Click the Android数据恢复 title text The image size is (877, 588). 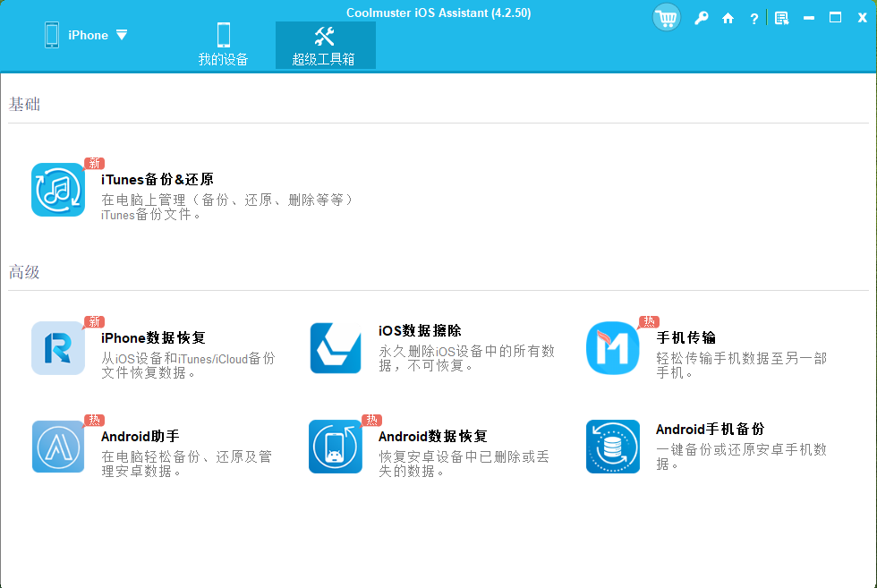click(433, 437)
